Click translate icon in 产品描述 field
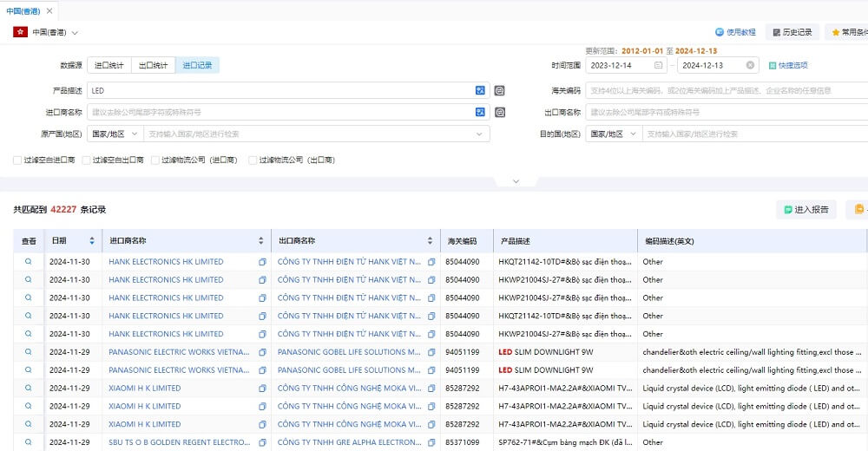 480,90
